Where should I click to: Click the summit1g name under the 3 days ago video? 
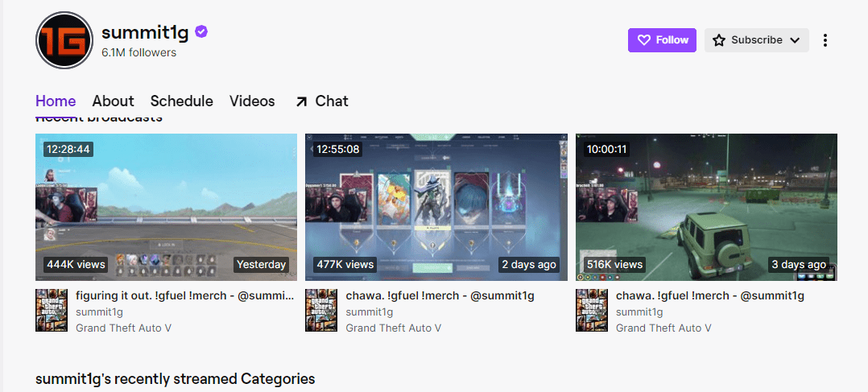[640, 312]
